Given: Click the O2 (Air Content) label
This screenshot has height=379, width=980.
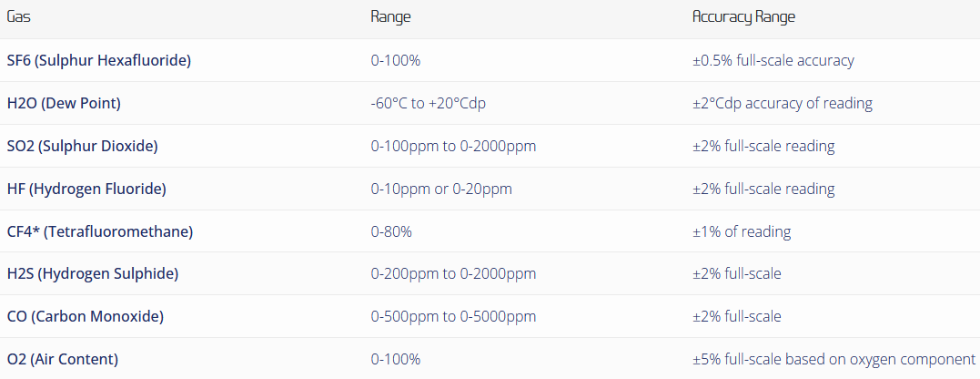Looking at the screenshot, I should [63, 360].
